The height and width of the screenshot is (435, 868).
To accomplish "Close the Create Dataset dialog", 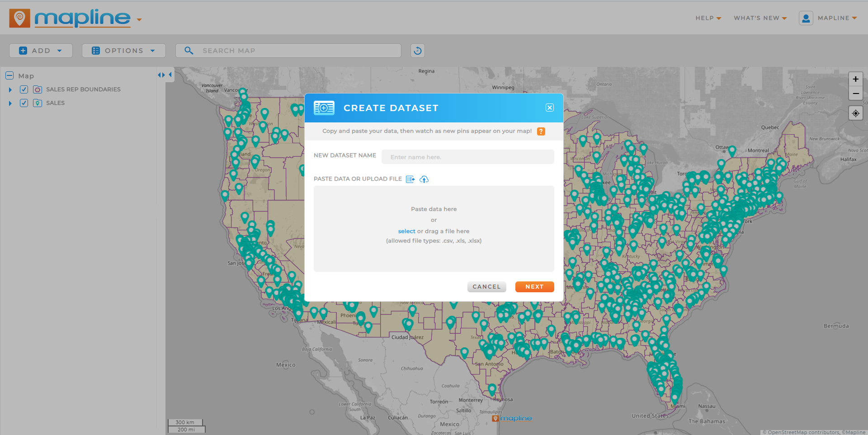I will [x=550, y=108].
